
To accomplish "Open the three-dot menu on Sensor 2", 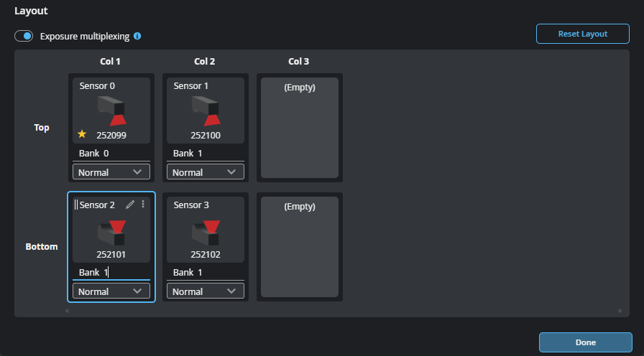I will (143, 205).
